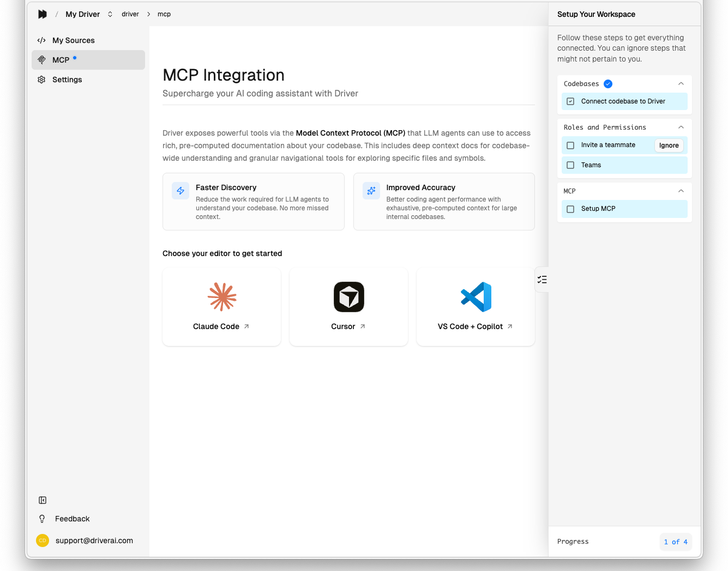This screenshot has height=571, width=728.
Task: Check the Setup MCP checkbox
Action: tap(570, 209)
